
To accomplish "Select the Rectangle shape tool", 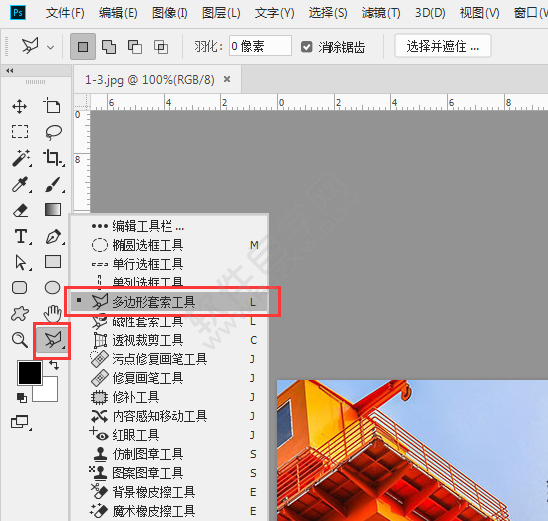I will 53,261.
